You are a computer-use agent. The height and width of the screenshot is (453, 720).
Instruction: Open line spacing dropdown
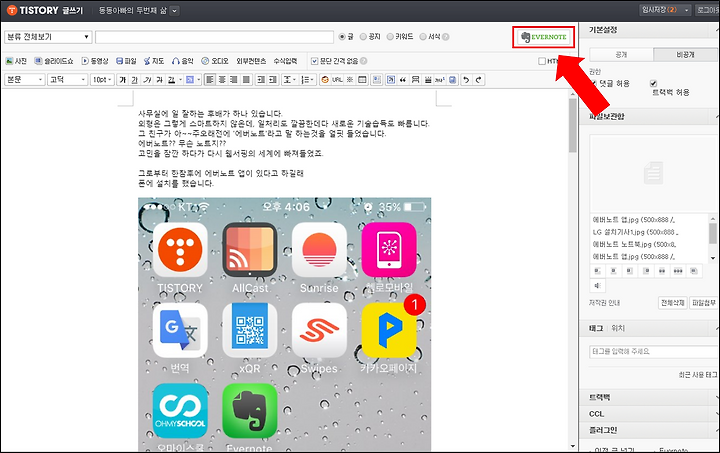point(289,80)
